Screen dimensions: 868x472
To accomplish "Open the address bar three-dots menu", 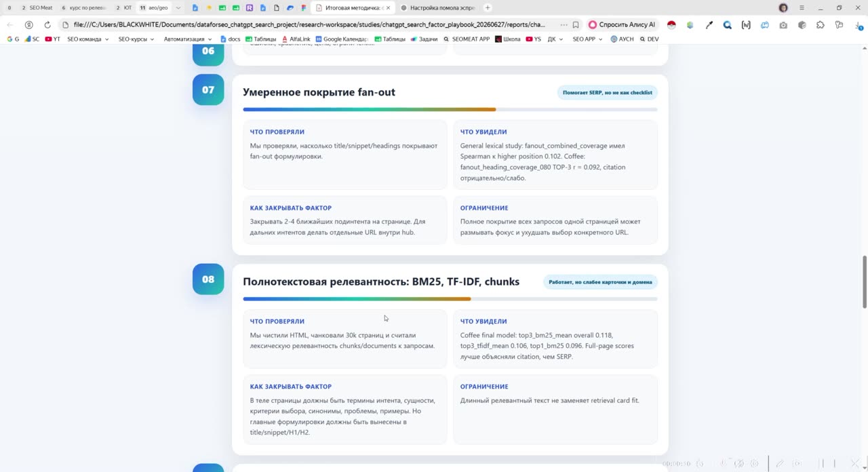I will coord(564,24).
